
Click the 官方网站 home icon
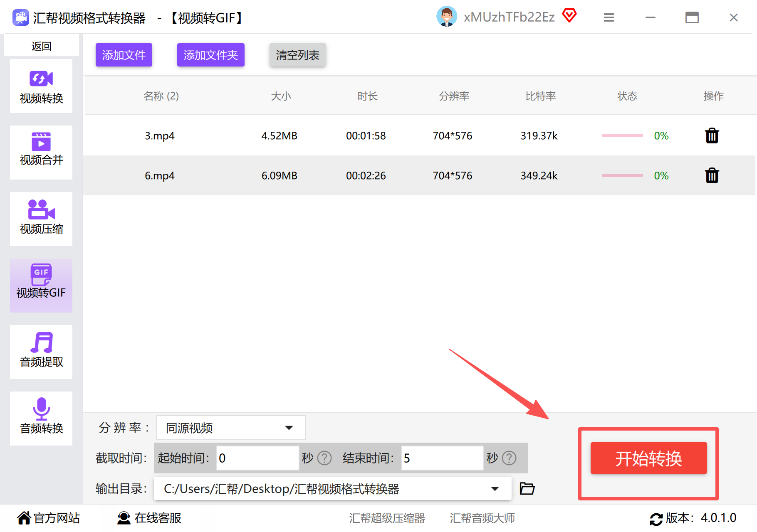tap(24, 518)
